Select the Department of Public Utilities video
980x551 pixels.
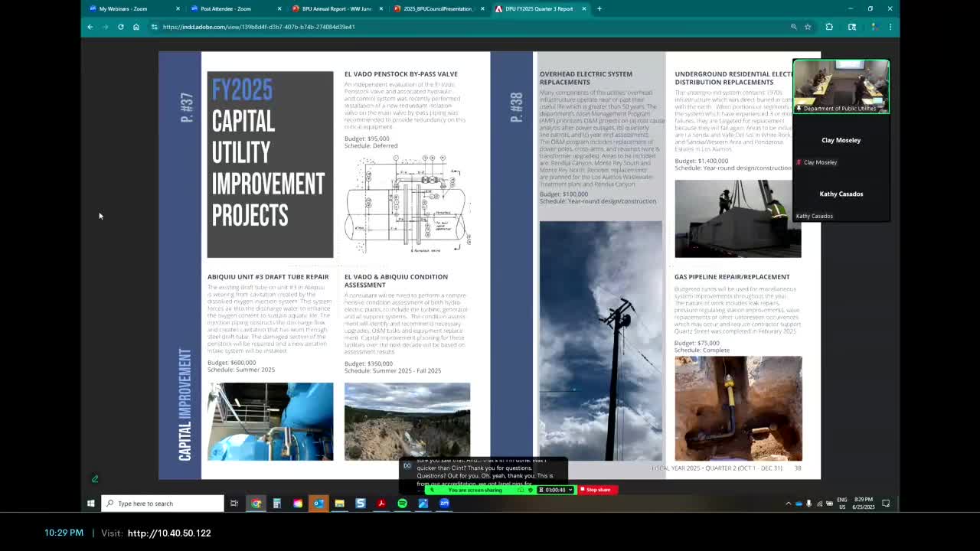(841, 86)
